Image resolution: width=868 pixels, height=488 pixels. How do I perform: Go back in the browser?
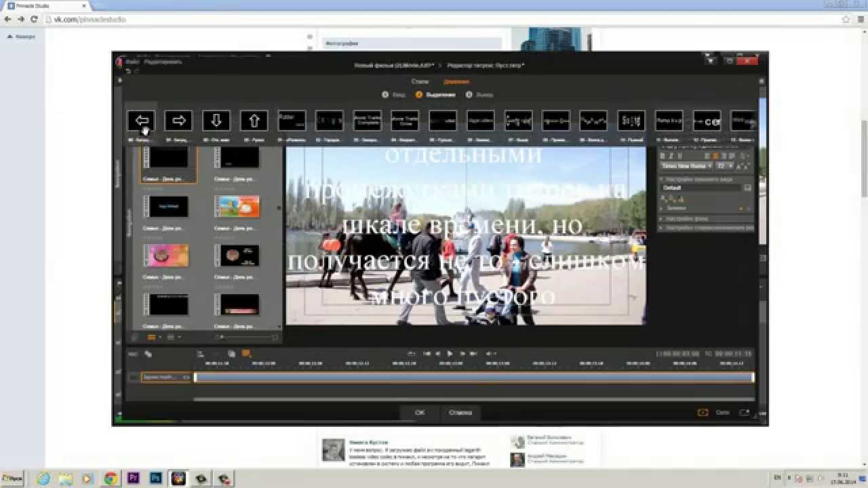pyautogui.click(x=7, y=19)
